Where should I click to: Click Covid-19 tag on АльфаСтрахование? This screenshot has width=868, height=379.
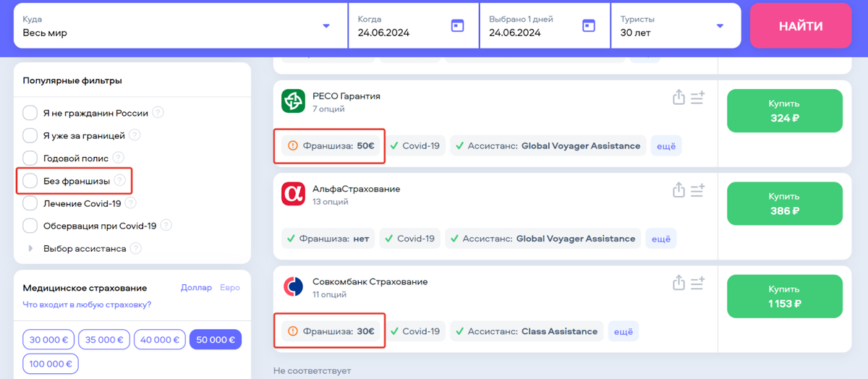(x=410, y=239)
